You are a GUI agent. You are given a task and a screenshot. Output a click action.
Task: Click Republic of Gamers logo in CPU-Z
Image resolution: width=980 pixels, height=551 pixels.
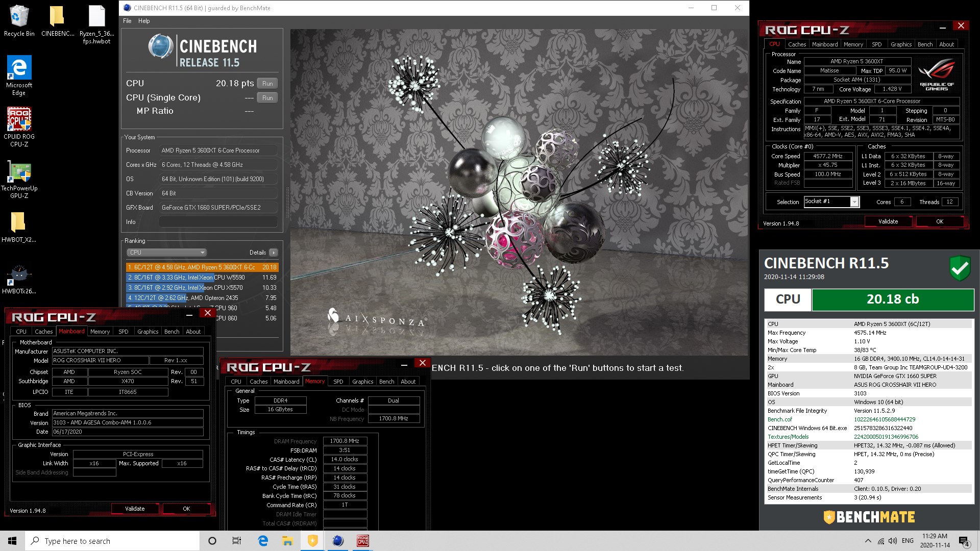[x=937, y=74]
